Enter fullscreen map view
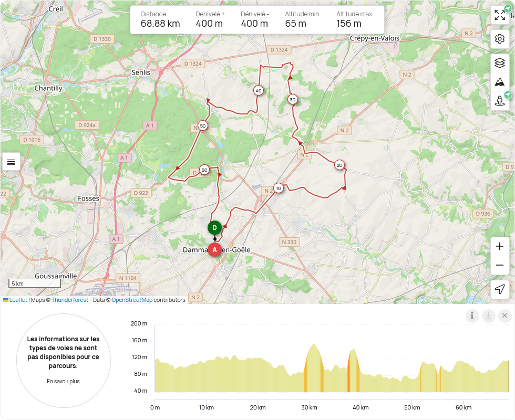Screen dimensions: 515x420 [500, 15]
